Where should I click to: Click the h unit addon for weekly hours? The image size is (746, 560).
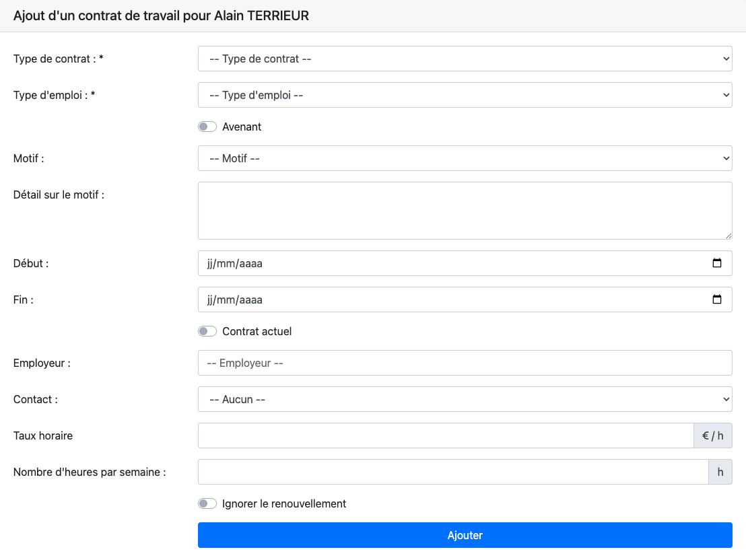[x=720, y=472]
